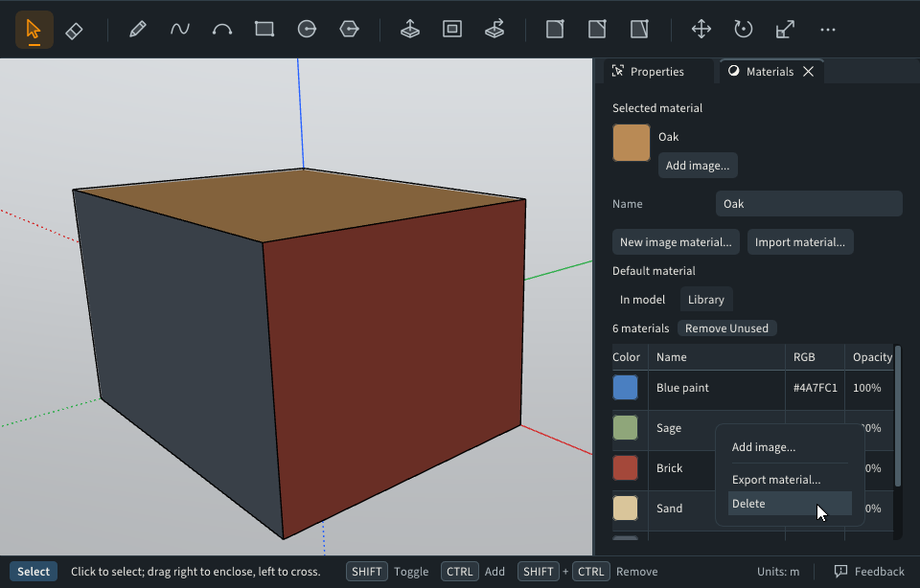
Task: Choose Delete from the context menu
Action: pos(790,504)
